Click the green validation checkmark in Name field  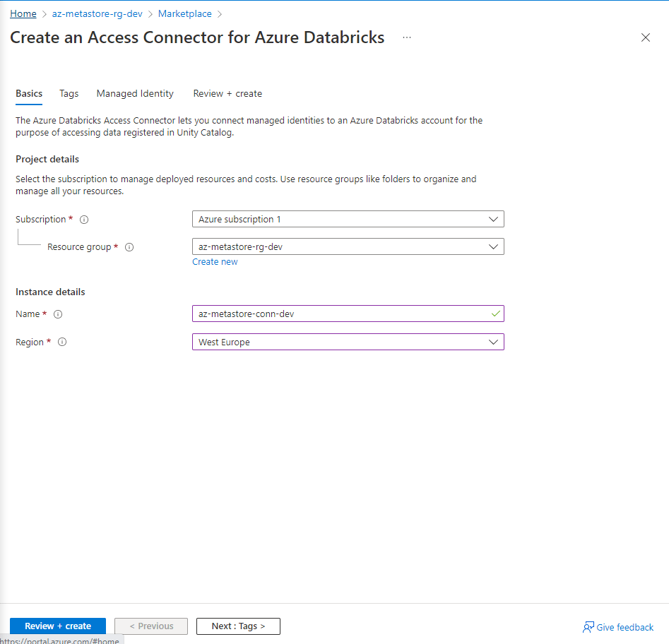pos(495,313)
